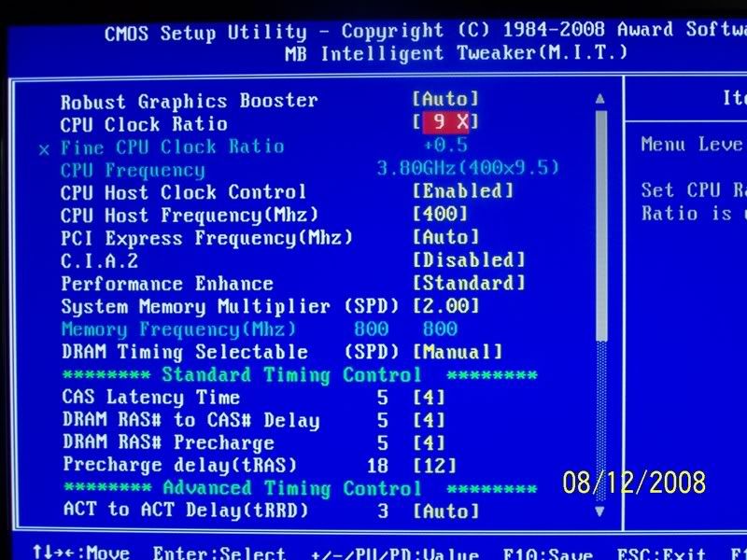Select the Precharge delay(tRAS) label
This screenshot has width=747, height=560.
click(x=180, y=465)
